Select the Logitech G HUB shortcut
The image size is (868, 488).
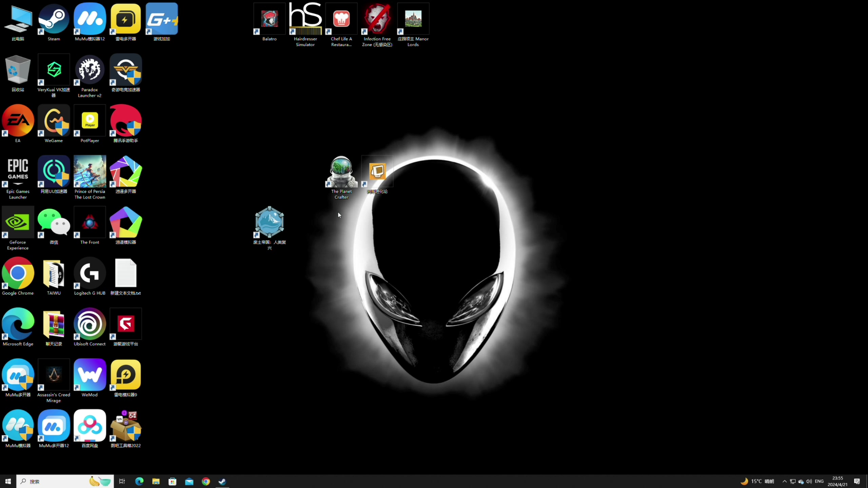click(90, 276)
